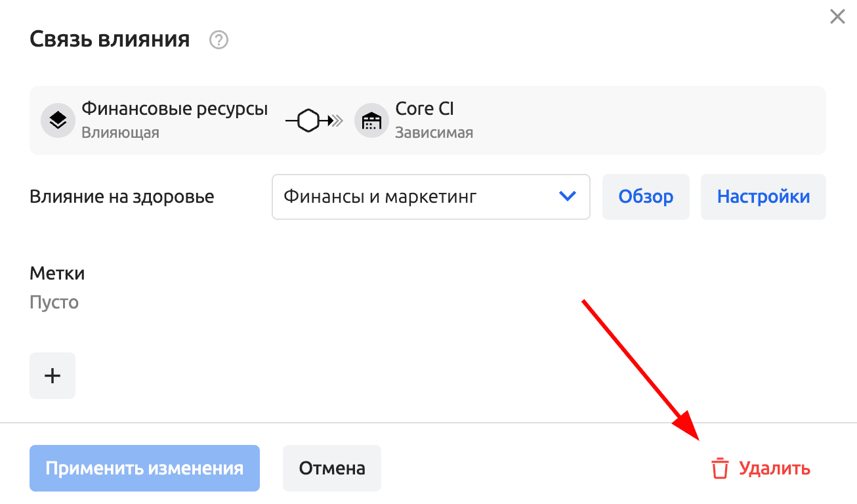857x504 pixels.
Task: Cancel via the Отмена button
Action: point(332,469)
